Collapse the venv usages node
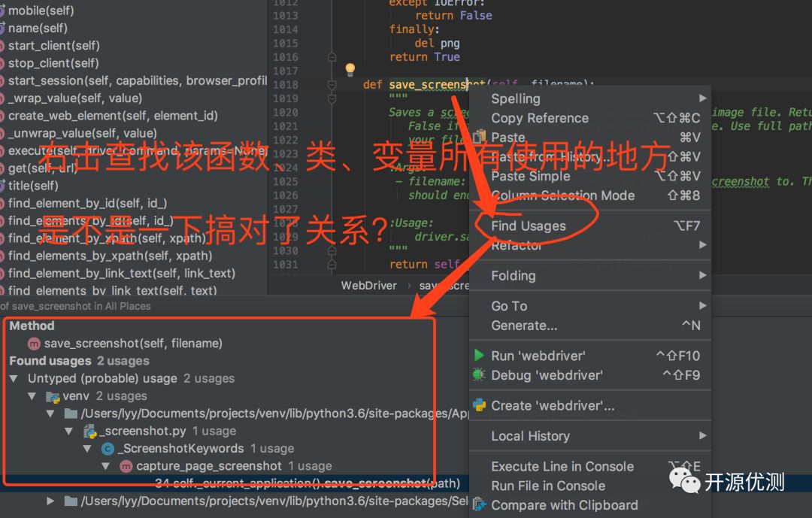812x518 pixels. [32, 396]
